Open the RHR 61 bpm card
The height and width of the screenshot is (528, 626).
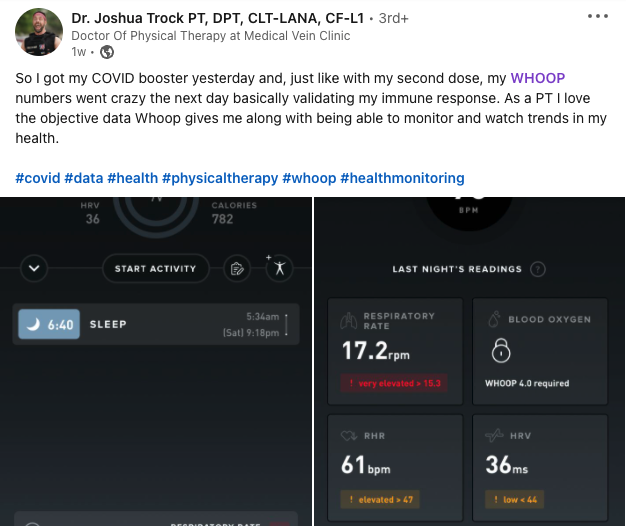(x=395, y=468)
